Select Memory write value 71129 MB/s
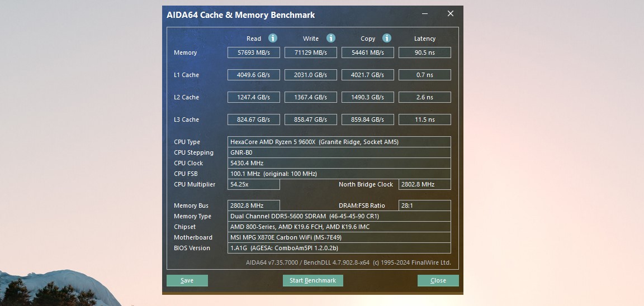This screenshot has width=644, height=306. pos(310,52)
